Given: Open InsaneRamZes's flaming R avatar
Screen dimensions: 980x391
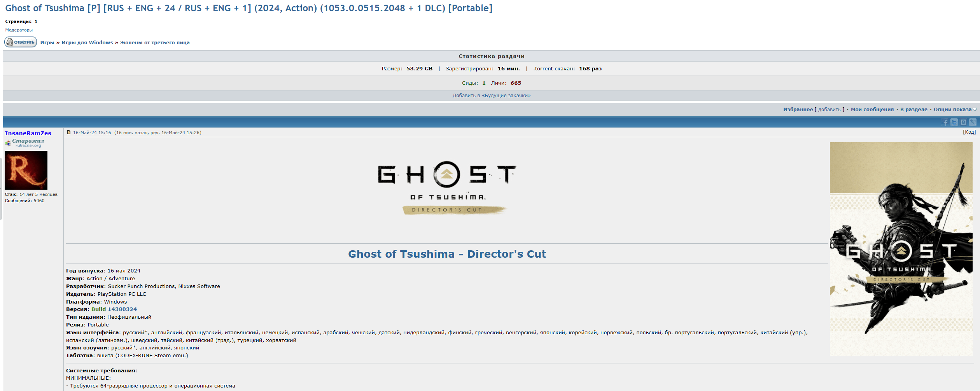Looking at the screenshot, I should [26, 170].
